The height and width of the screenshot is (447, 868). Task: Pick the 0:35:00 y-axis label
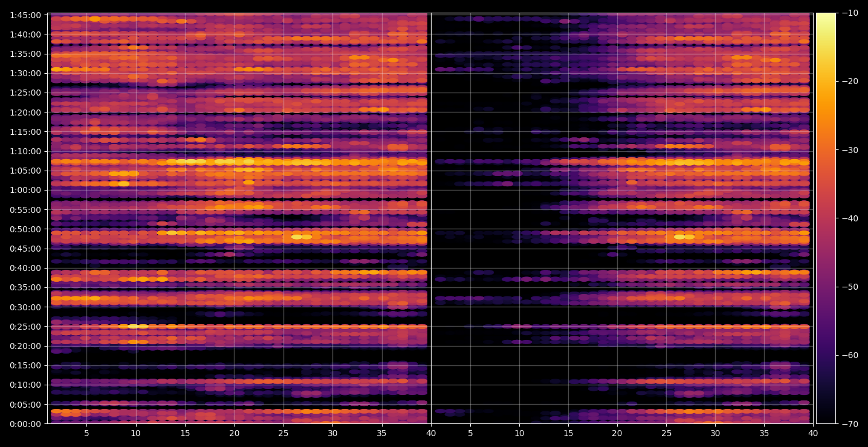(25, 287)
